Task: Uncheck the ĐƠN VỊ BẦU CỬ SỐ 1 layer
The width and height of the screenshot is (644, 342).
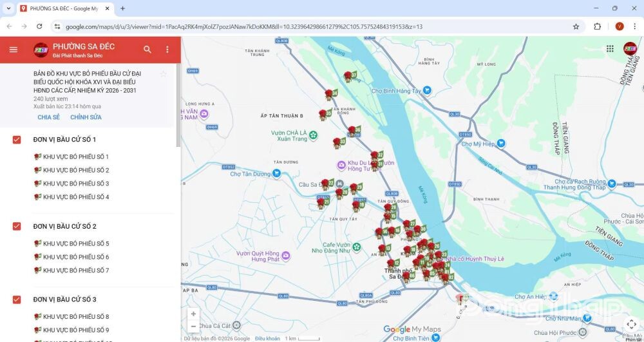Action: click(x=17, y=140)
